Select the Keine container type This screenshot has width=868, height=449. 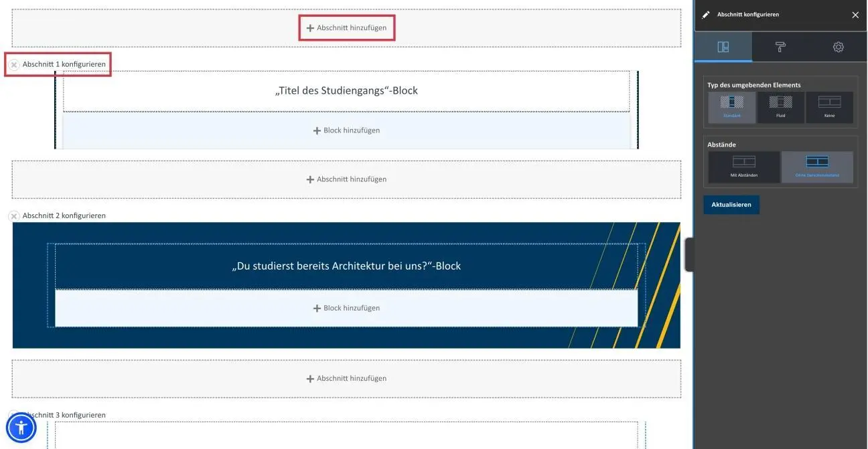[829, 106]
